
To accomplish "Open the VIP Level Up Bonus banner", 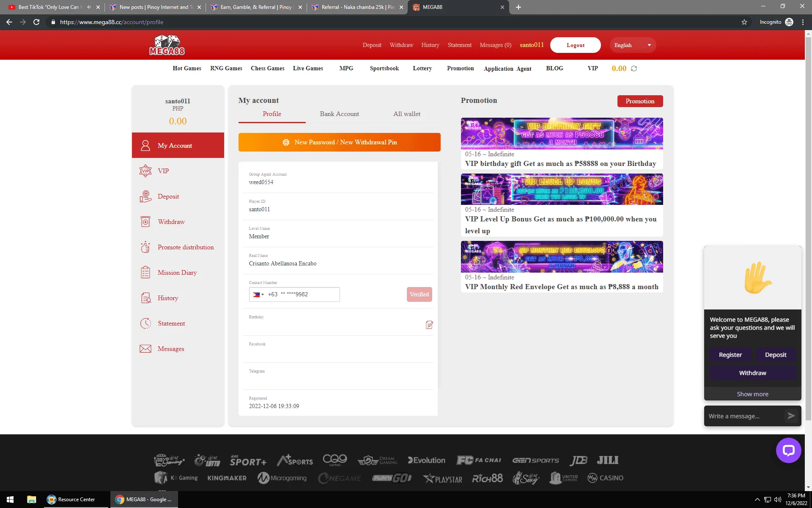I will coord(562,189).
